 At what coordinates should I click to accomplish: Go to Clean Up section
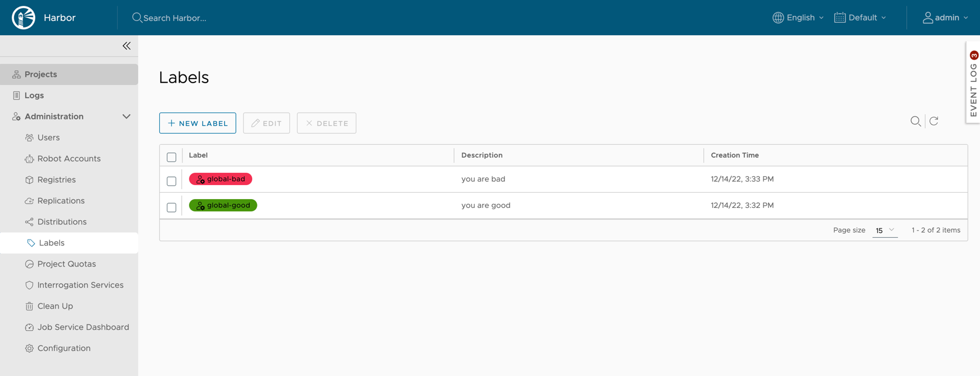[x=55, y=306]
